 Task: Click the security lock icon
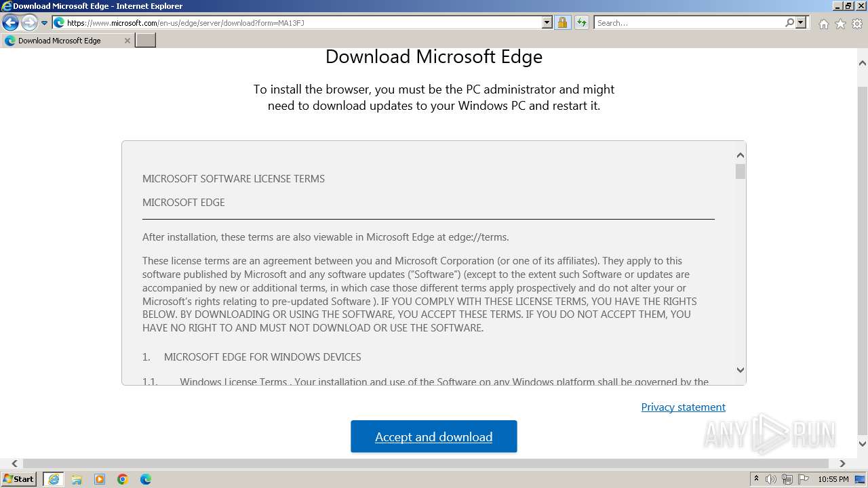(562, 22)
